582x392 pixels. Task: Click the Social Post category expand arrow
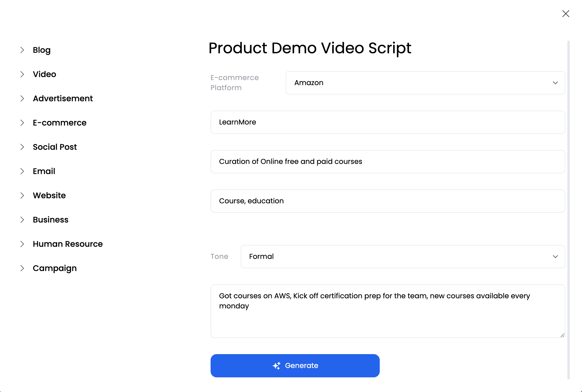click(x=23, y=147)
